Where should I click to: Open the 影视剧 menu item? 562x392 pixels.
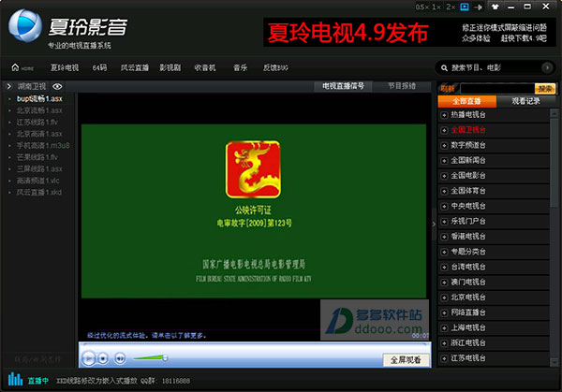170,67
